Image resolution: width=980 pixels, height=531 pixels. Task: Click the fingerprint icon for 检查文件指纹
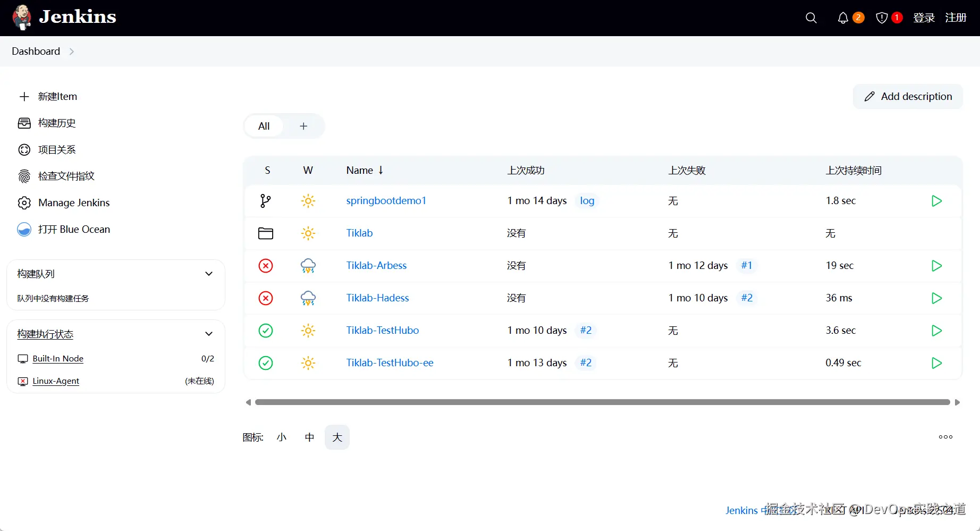24,176
